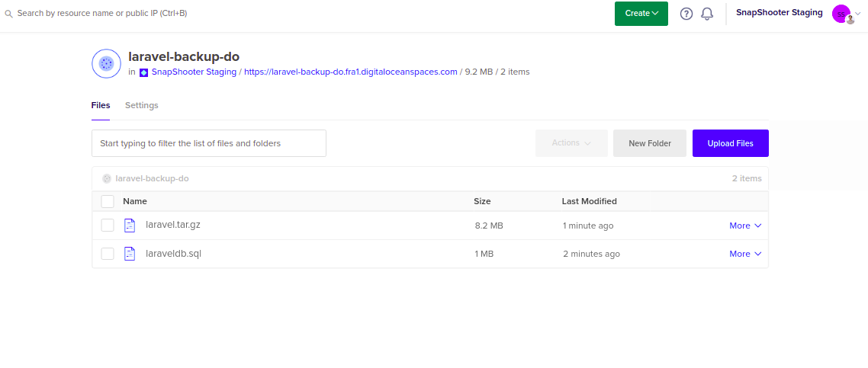This screenshot has height=368, width=868.
Task: Click the laravel-backup-do page title
Action: (x=184, y=56)
